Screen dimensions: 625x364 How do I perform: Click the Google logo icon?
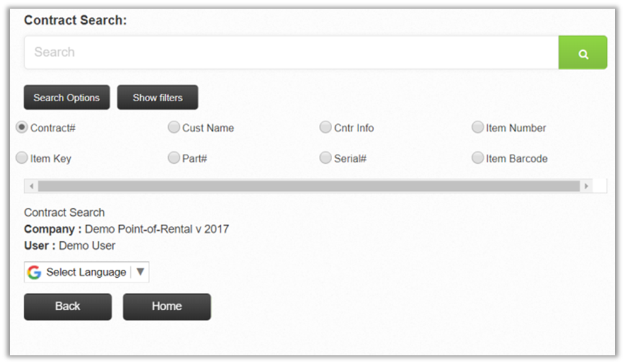pyautogui.click(x=34, y=272)
